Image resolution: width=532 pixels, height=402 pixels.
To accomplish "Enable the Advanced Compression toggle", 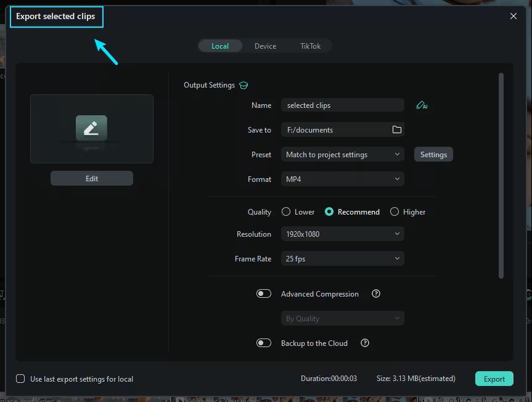I will point(264,293).
